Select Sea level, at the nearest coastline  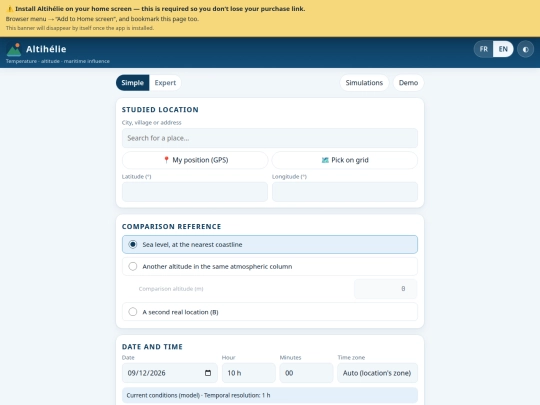270,245
